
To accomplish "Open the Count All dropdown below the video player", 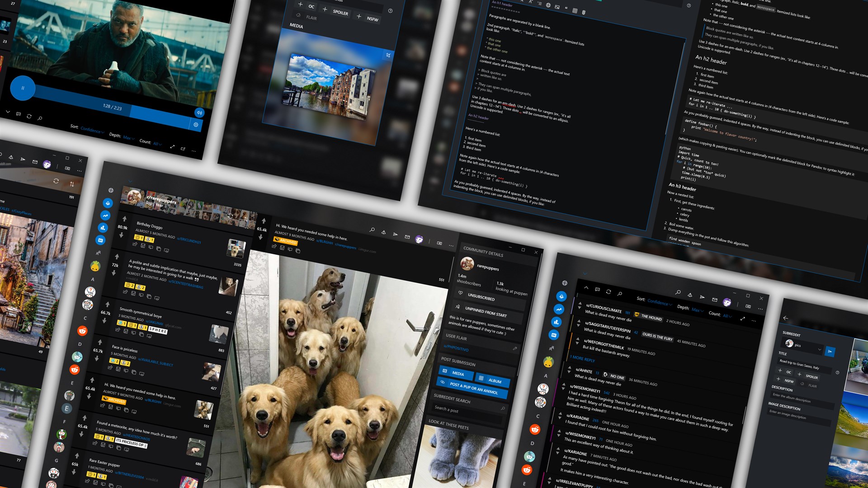I will (156, 143).
